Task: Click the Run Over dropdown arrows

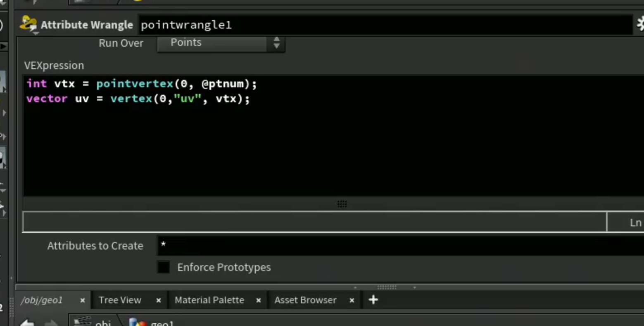Action: point(276,43)
